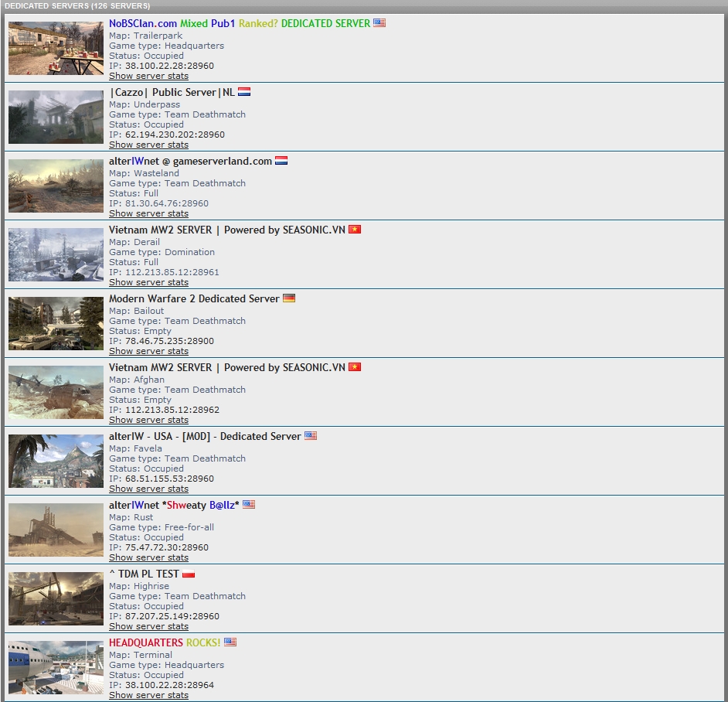This screenshot has height=702, width=728.
Task: Click the German flag by Modern Warfare 2 Dedicated Server
Action: 289,298
